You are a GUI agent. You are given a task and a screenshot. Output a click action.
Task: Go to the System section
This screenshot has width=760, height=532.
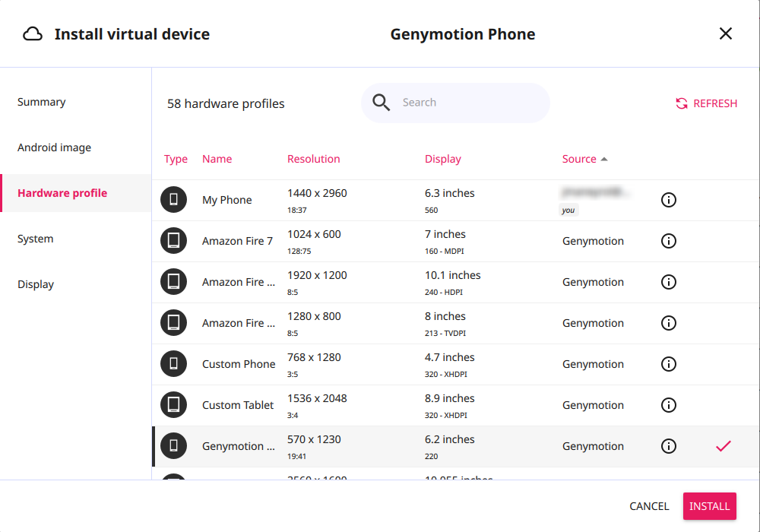(36, 239)
